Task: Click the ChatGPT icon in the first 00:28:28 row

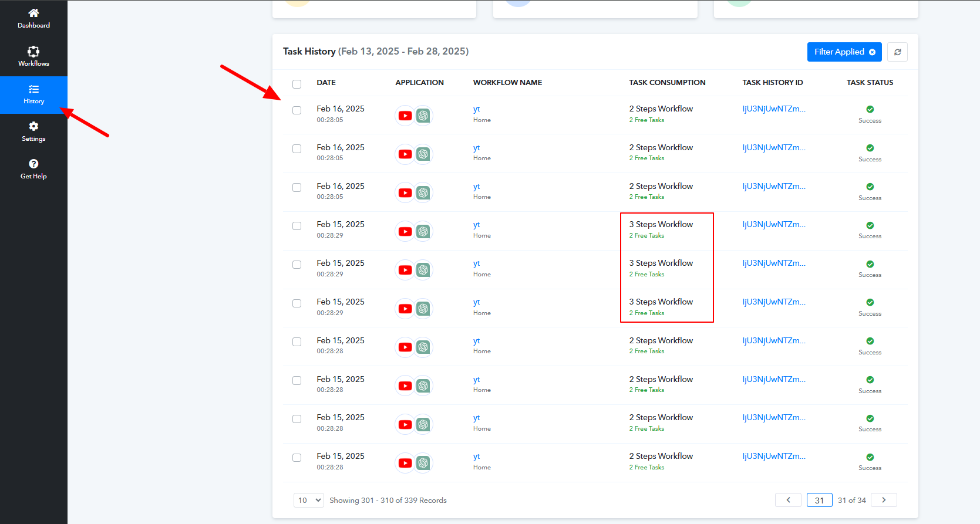Action: point(423,347)
